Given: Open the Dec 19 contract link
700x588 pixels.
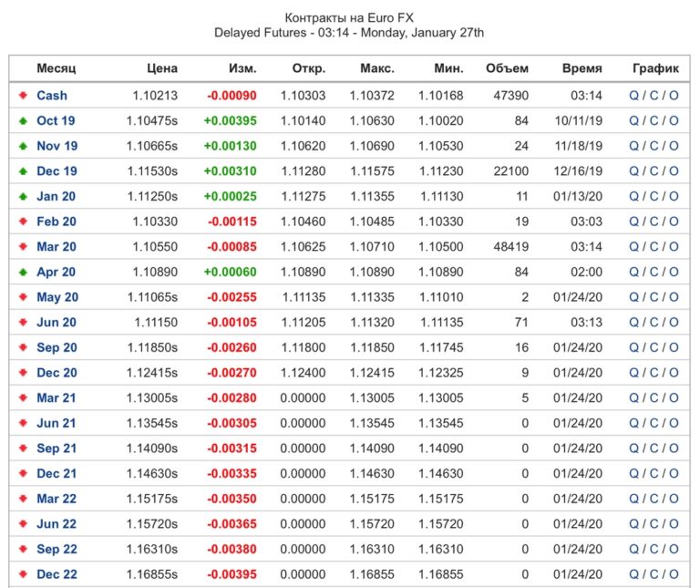Looking at the screenshot, I should tap(57, 171).
